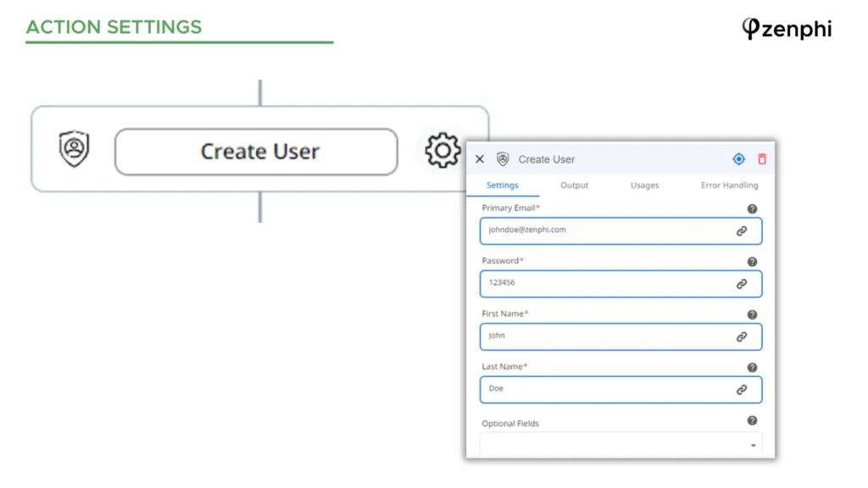Click the Create User action name box

pos(256,152)
